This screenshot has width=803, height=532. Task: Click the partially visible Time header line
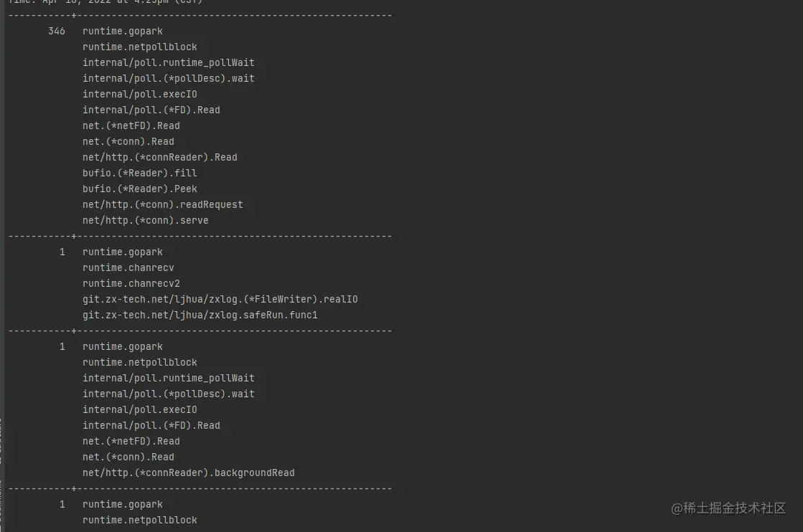105,2
